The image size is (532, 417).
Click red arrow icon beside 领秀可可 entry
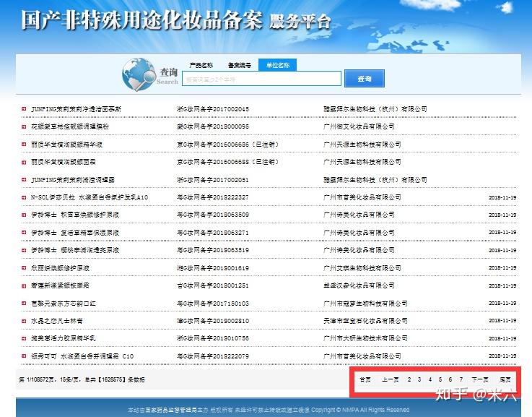tap(24, 356)
